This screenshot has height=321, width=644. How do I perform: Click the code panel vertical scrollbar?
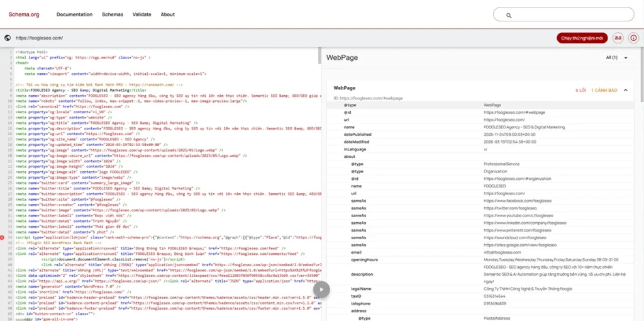click(319, 56)
